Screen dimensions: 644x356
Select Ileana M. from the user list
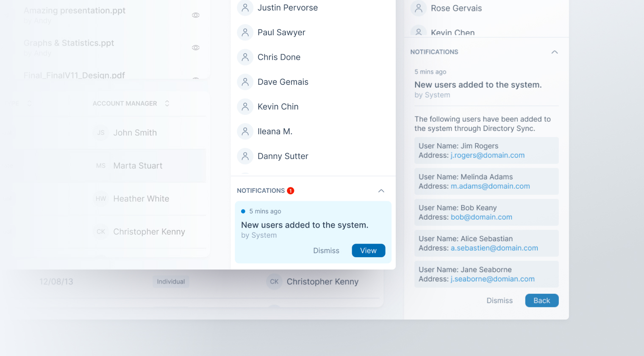[x=275, y=132]
